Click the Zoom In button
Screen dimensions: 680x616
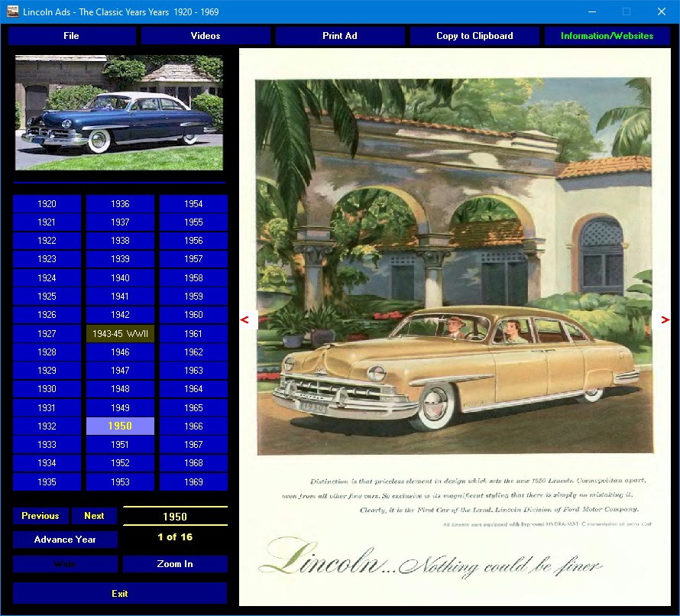point(175,564)
